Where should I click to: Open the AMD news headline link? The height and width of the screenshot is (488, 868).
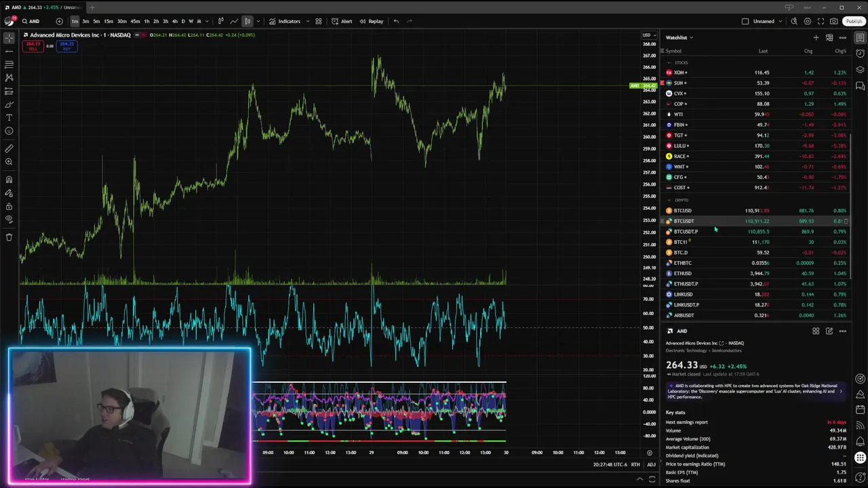[x=756, y=391]
